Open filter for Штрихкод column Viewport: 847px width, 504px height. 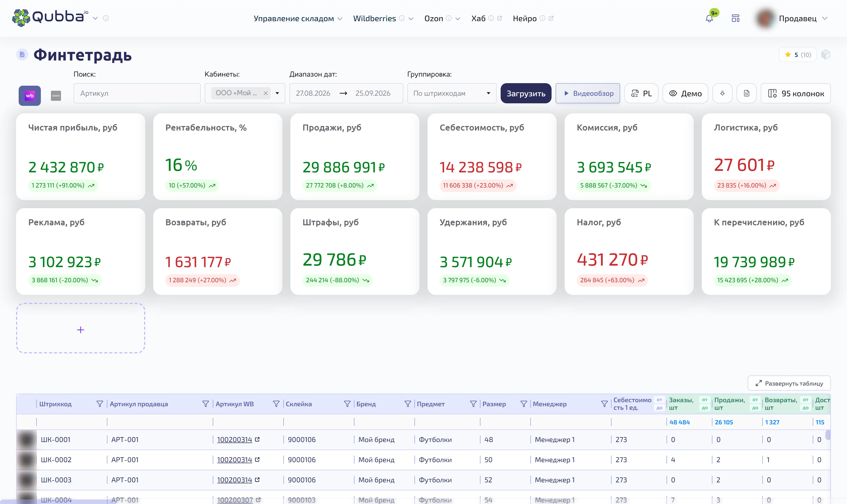[x=100, y=404]
